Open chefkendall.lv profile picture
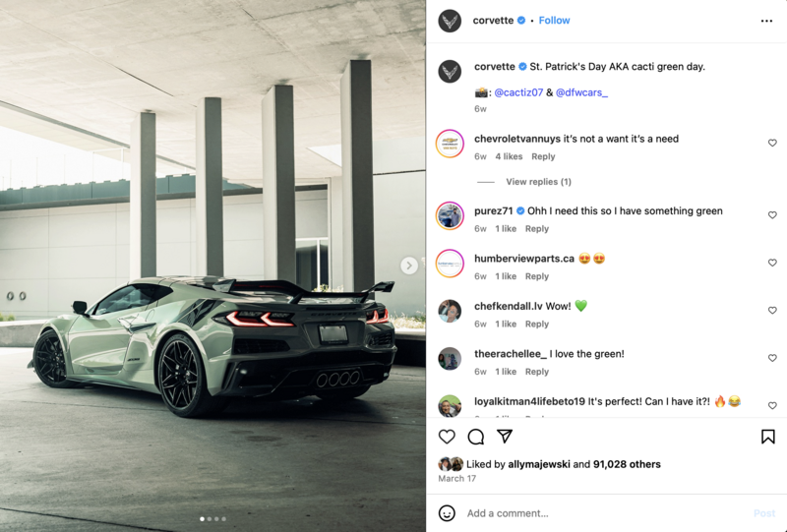The width and height of the screenshot is (787, 532). tap(450, 311)
